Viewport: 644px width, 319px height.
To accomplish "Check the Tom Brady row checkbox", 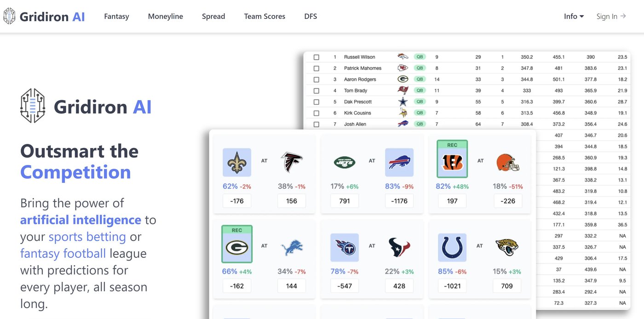I will click(316, 91).
